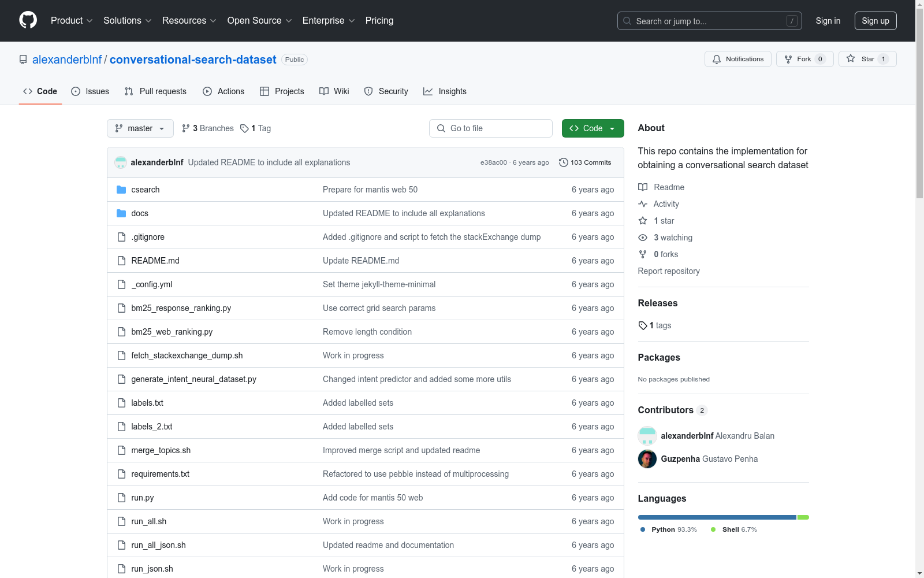Image resolution: width=924 pixels, height=578 pixels.
Task: Click the bm25_web_ranking.py file icon
Action: [x=121, y=332]
